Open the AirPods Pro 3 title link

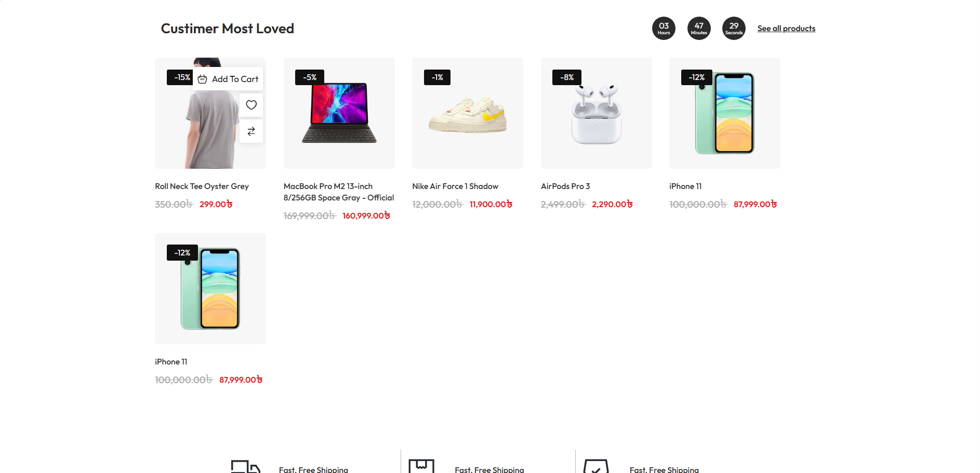[565, 186]
